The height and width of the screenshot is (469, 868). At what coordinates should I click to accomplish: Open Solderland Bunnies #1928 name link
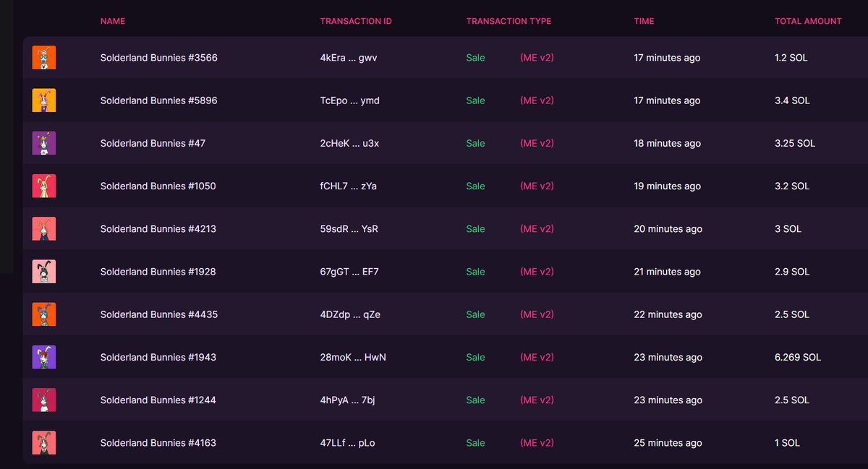[158, 272]
